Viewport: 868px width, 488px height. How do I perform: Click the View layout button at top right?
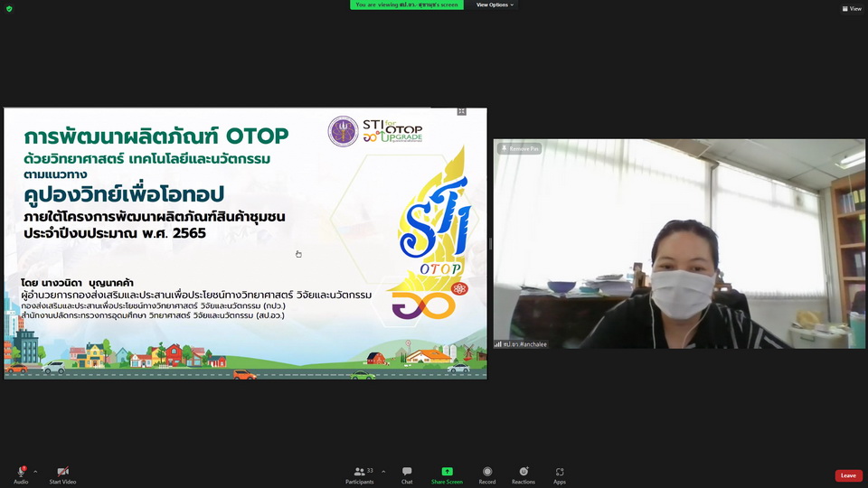pos(852,8)
